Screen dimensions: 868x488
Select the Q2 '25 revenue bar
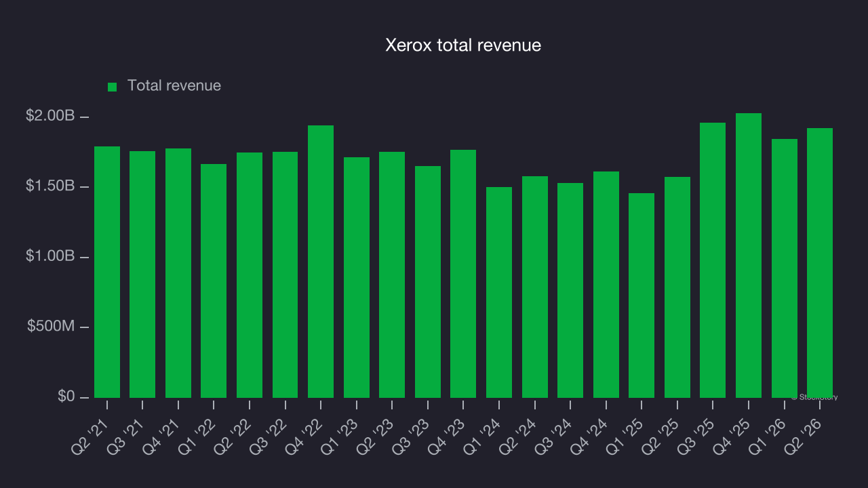(677, 287)
